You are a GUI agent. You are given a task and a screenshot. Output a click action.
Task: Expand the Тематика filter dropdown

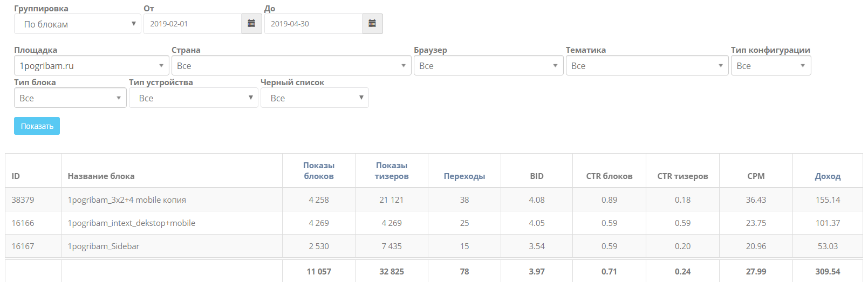pos(647,66)
